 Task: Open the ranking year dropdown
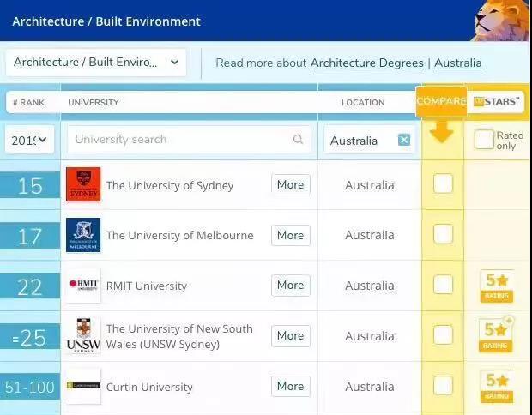click(x=29, y=140)
